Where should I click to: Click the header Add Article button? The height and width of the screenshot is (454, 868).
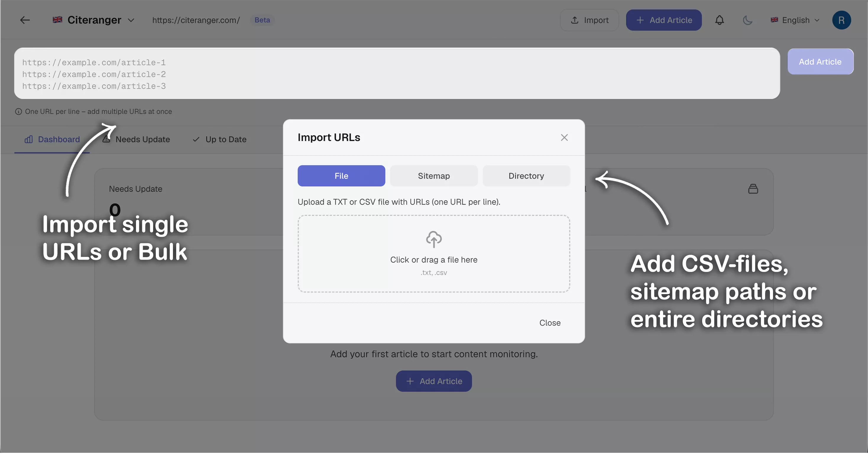point(663,20)
